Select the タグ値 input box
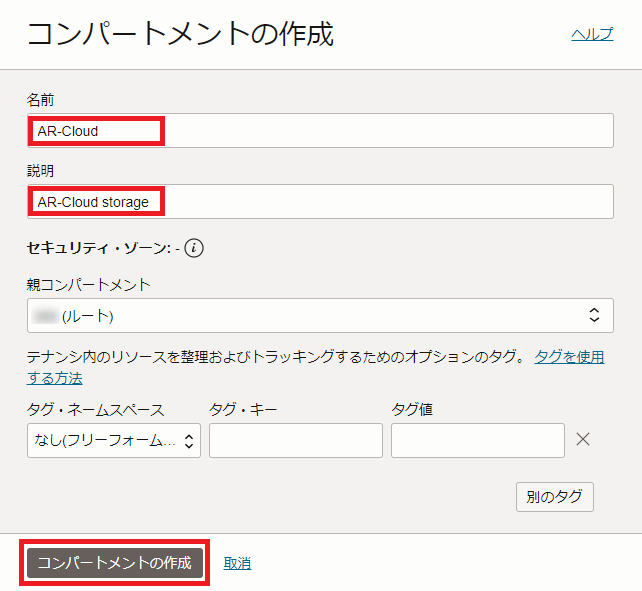 point(478,440)
